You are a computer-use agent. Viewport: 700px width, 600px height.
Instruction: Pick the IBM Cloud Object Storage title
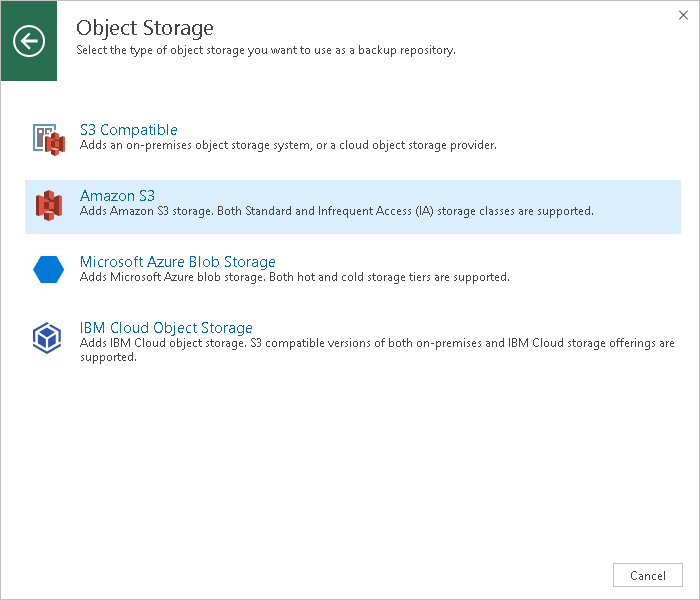[166, 328]
